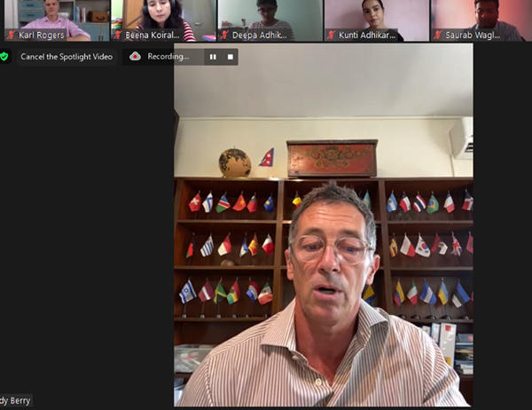532x410 pixels.
Task: Click the Saurab Wagl... name label
Action: pyautogui.click(x=473, y=35)
